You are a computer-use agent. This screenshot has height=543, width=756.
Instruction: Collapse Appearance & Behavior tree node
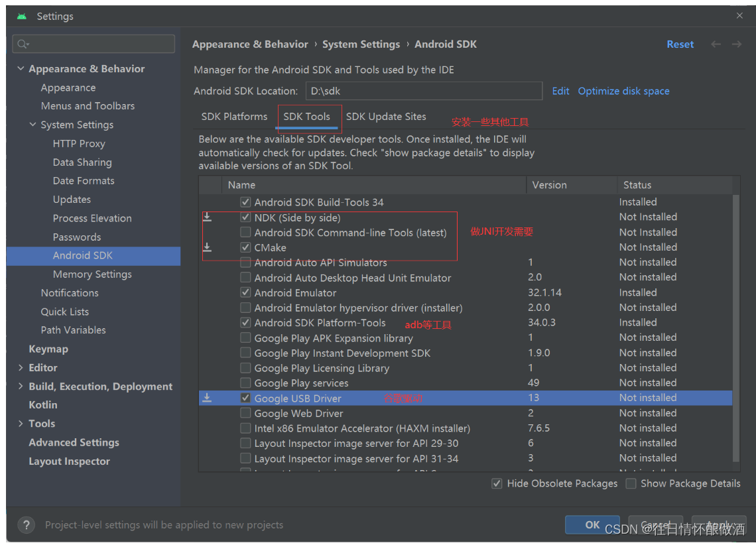tap(21, 68)
